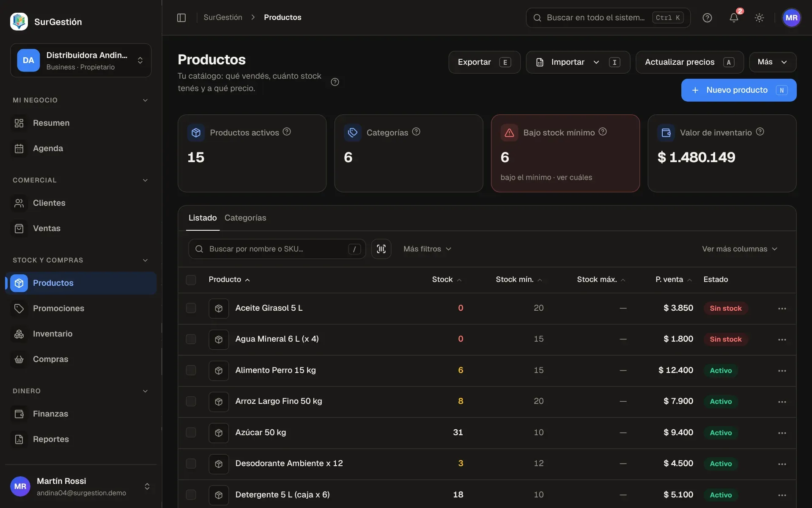Click the SurGestión breadcrumb link
Screen dimensions: 812x508
click(223, 17)
